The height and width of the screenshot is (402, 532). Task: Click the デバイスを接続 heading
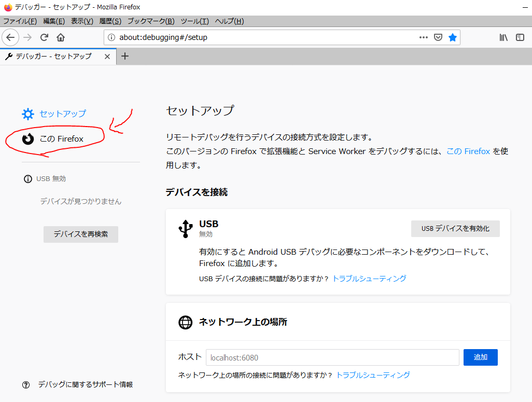[197, 192]
